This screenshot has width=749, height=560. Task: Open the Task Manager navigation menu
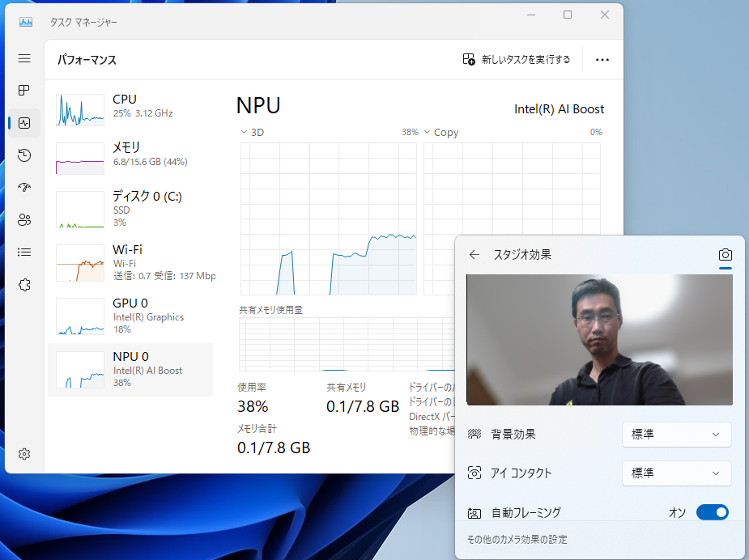[24, 58]
